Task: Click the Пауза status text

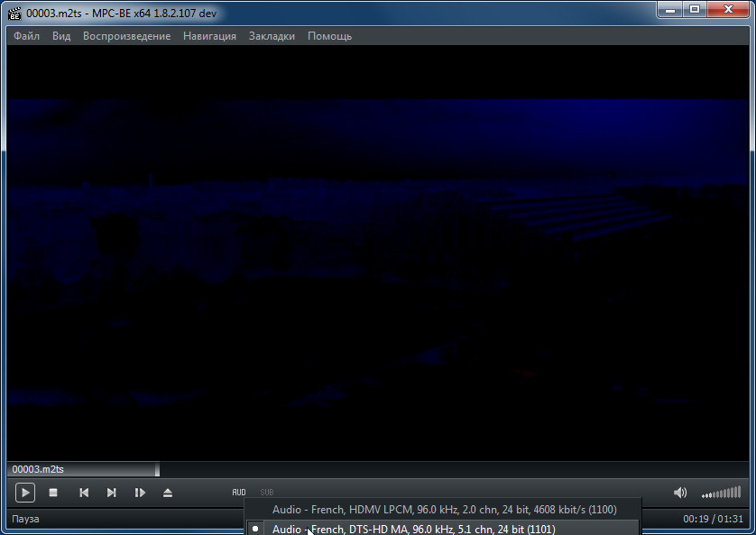Action: tap(25, 519)
